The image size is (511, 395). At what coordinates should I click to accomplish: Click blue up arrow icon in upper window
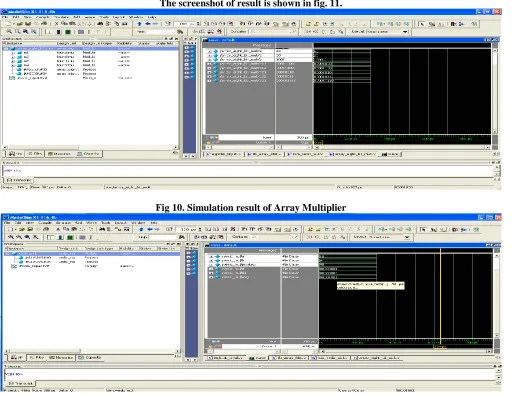point(139,24)
